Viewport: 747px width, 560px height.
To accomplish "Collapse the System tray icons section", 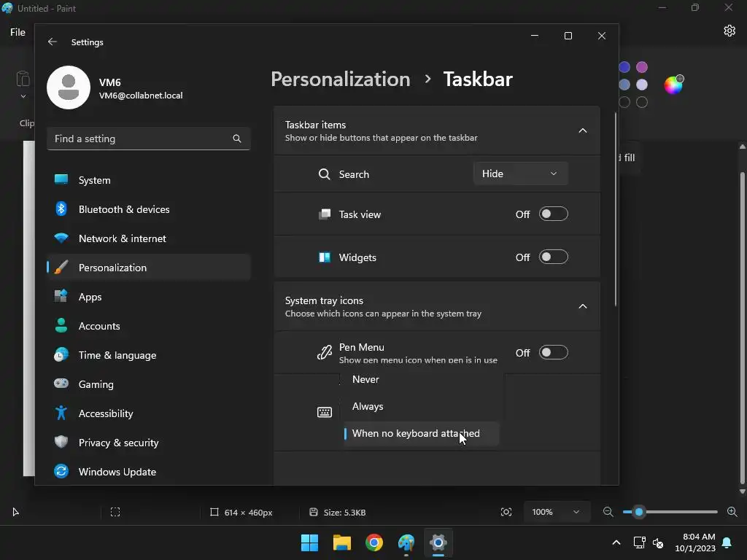I will coord(583,306).
